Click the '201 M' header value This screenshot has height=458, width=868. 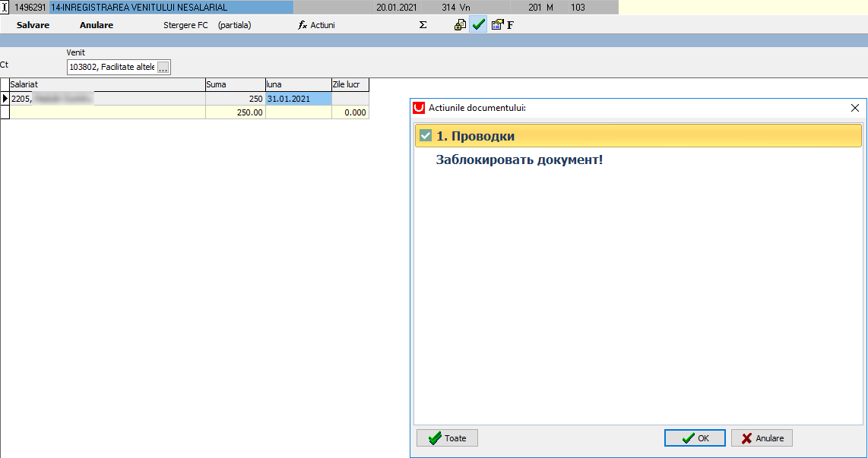click(x=541, y=7)
